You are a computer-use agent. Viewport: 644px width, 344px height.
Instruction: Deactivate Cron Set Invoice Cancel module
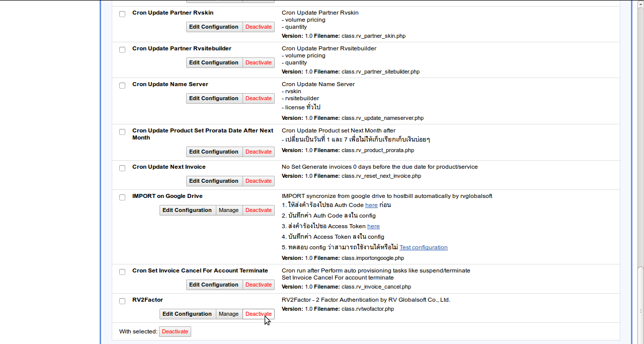tap(259, 285)
